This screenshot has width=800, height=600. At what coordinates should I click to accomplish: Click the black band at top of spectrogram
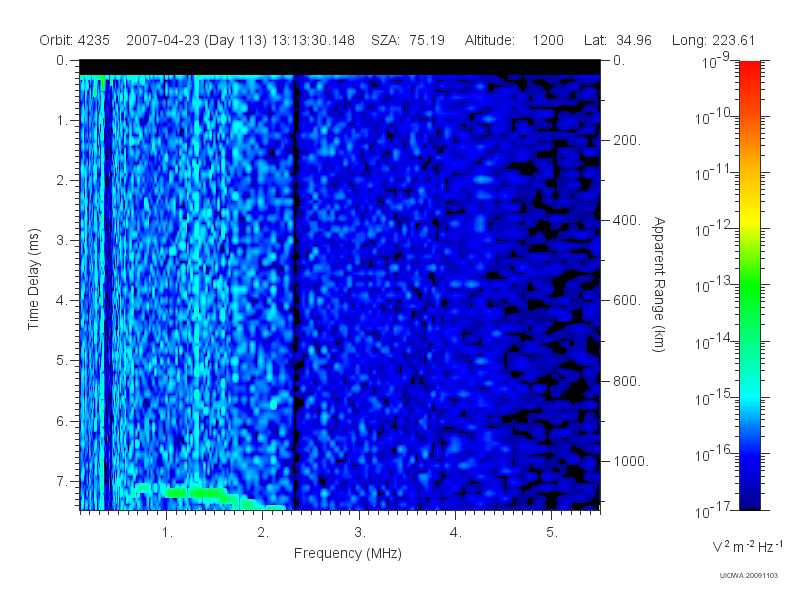click(x=340, y=67)
